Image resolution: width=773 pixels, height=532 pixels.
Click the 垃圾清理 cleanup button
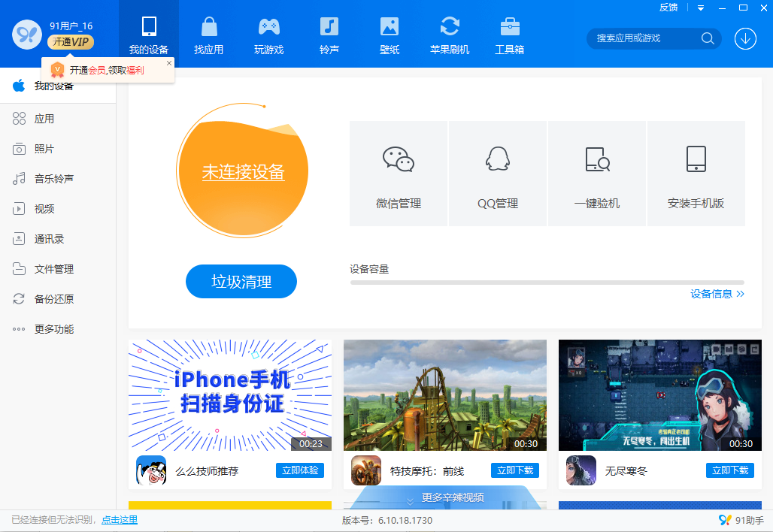tap(241, 281)
